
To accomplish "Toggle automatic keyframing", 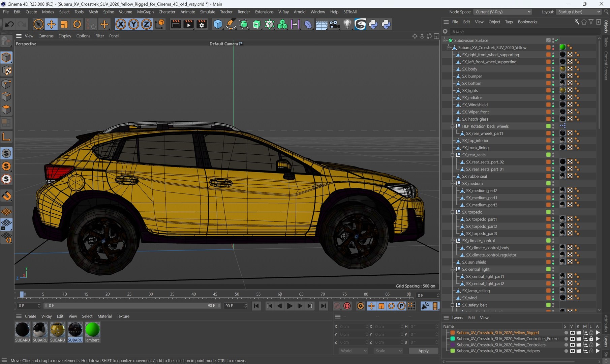I will (347, 306).
